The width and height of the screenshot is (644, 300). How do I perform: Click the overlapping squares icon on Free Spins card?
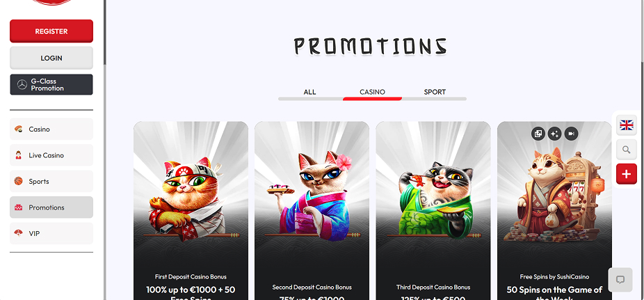pos(538,134)
